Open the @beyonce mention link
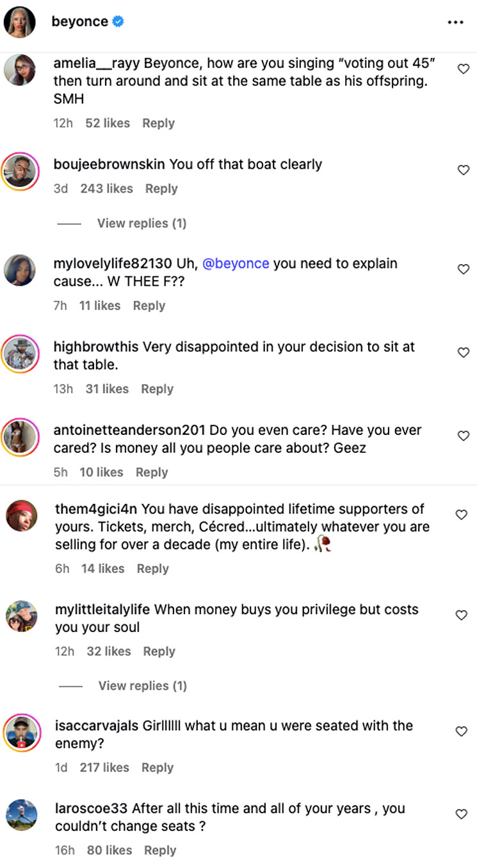This screenshot has width=477, height=868. [236, 264]
